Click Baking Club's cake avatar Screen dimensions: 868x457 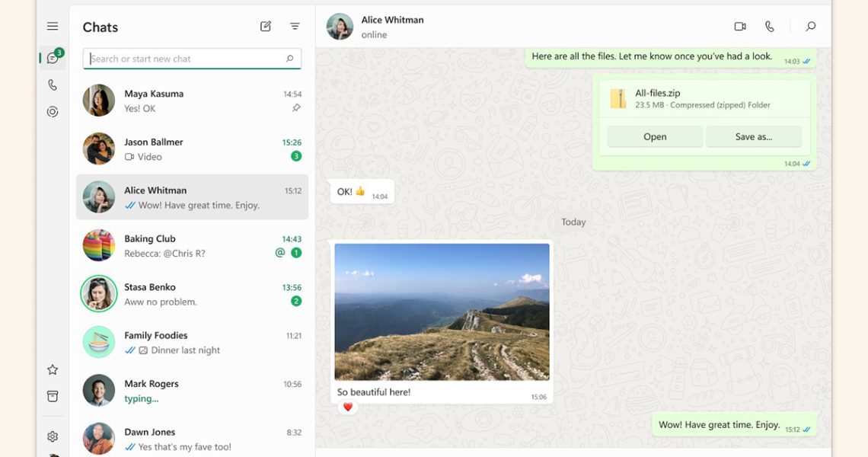tap(98, 245)
